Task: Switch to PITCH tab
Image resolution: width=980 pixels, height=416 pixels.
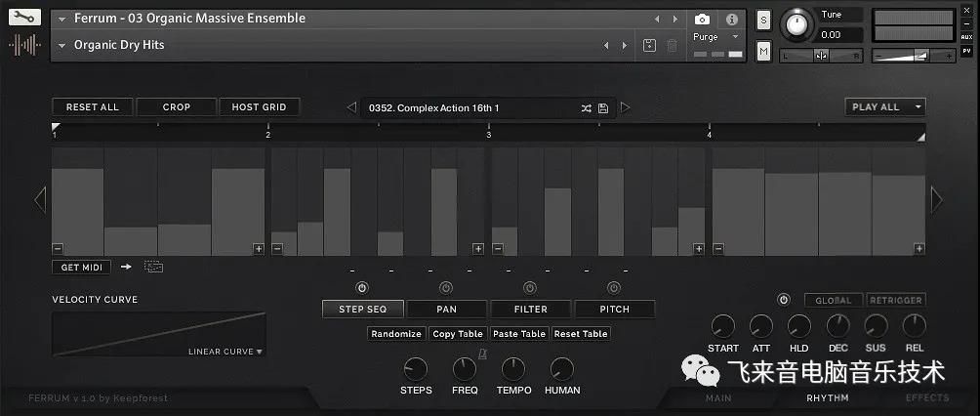Action: 614,309
